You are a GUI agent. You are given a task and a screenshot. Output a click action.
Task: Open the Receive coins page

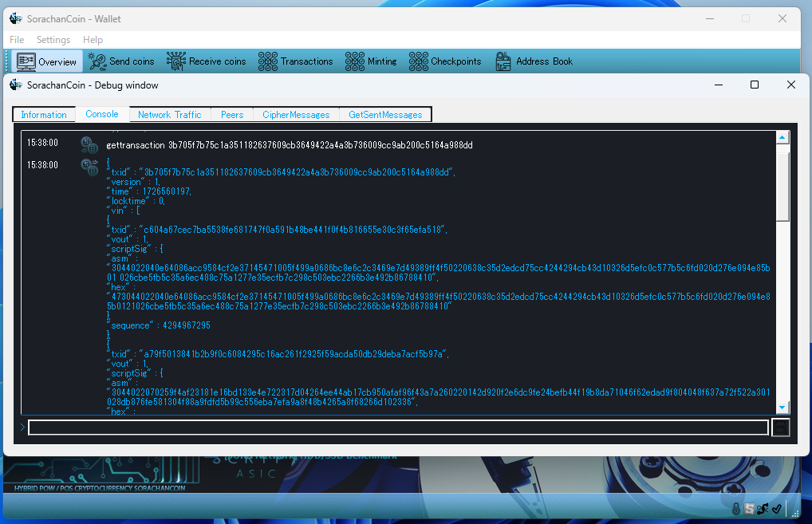click(207, 61)
